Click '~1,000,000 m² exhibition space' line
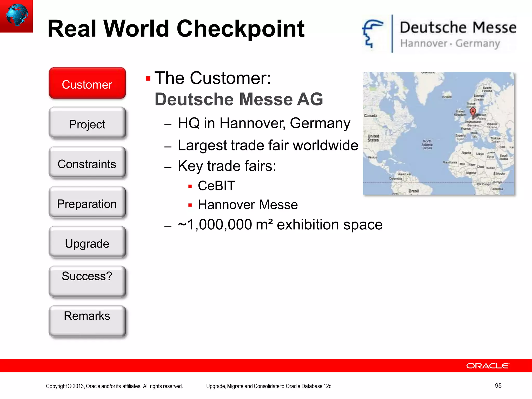The height and width of the screenshot is (399, 532). tap(280, 224)
